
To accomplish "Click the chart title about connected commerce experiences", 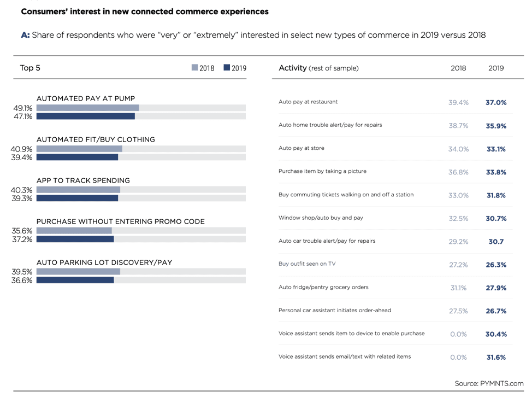I will 145,11.
